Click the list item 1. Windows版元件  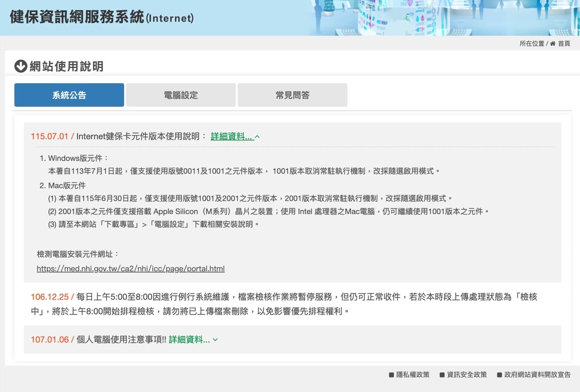tap(74, 158)
